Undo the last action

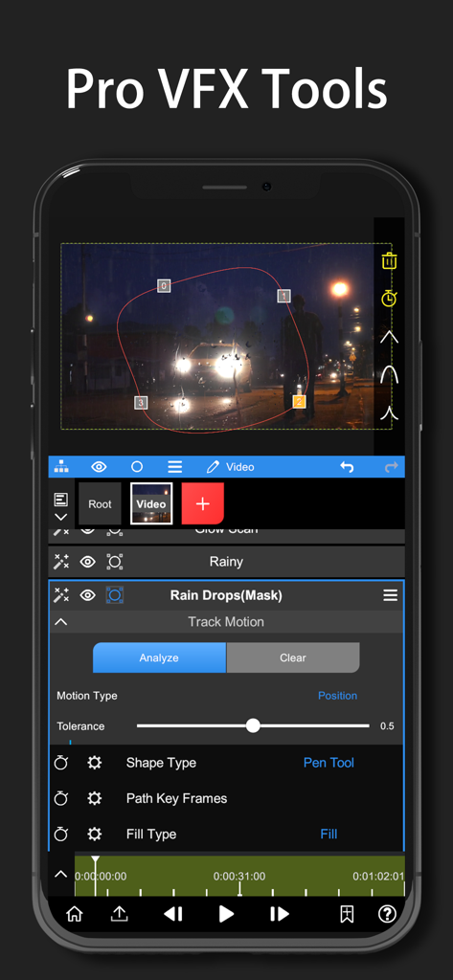click(x=347, y=467)
